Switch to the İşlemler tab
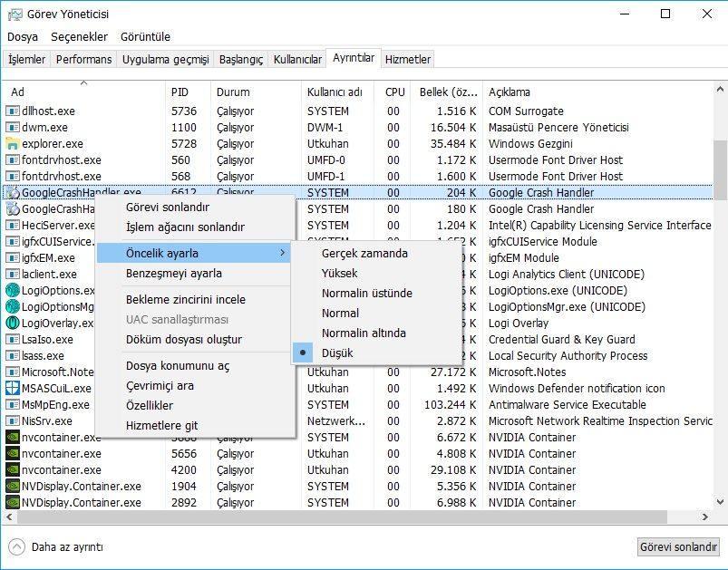 27,60
